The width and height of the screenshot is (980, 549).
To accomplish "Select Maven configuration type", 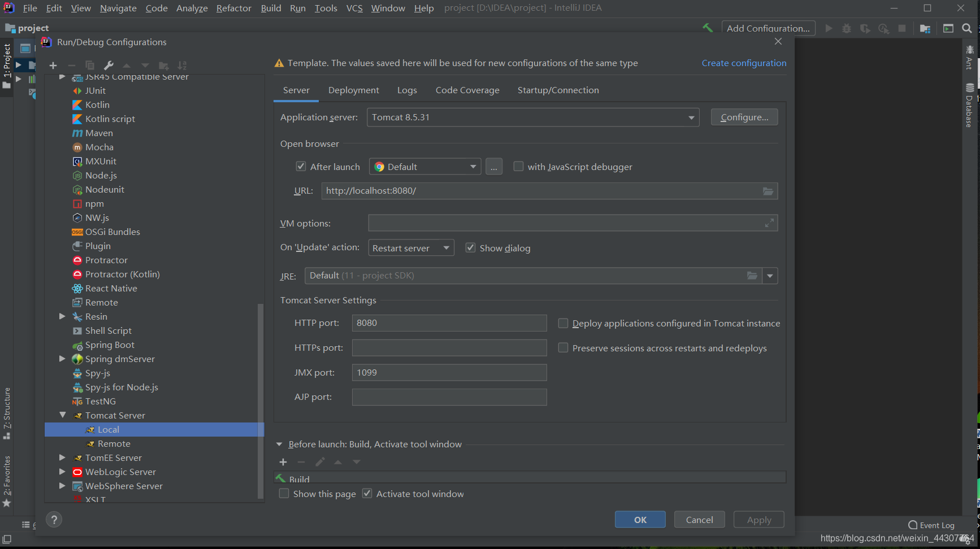I will (99, 133).
